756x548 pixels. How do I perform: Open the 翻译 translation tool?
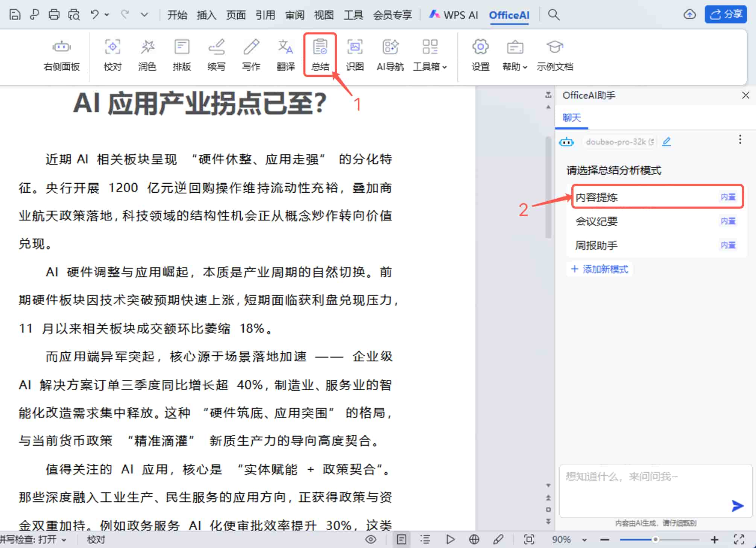coord(285,55)
